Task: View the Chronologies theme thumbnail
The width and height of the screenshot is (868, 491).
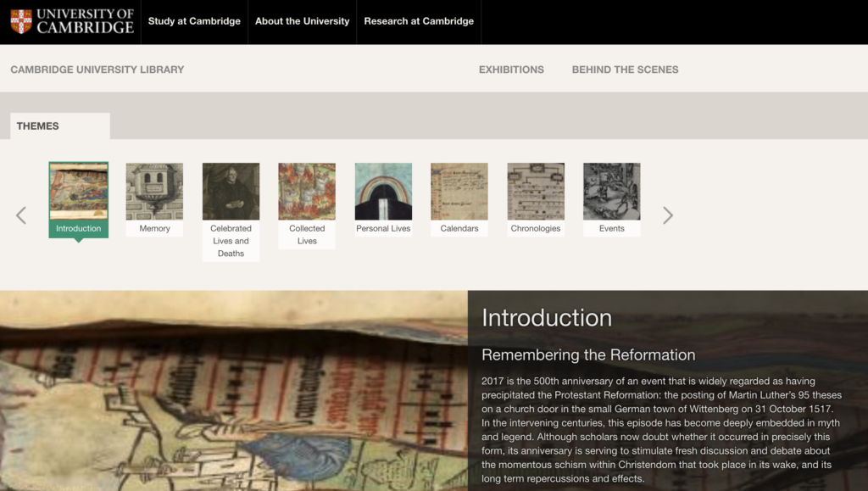Action: coord(536,192)
